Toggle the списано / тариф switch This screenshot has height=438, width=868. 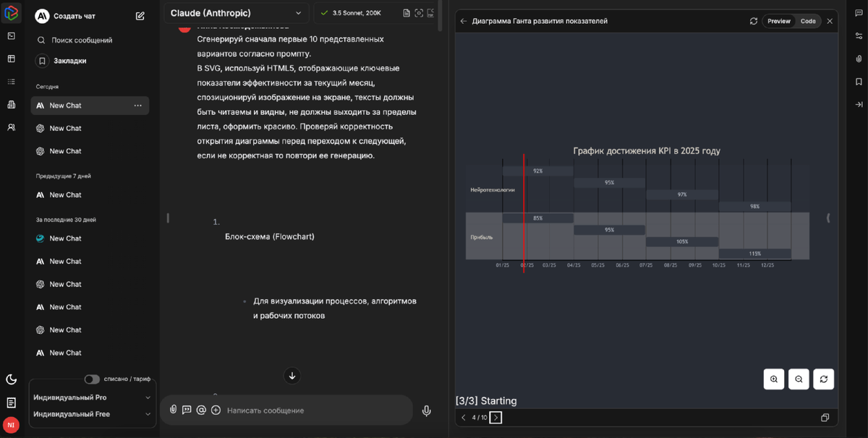92,379
